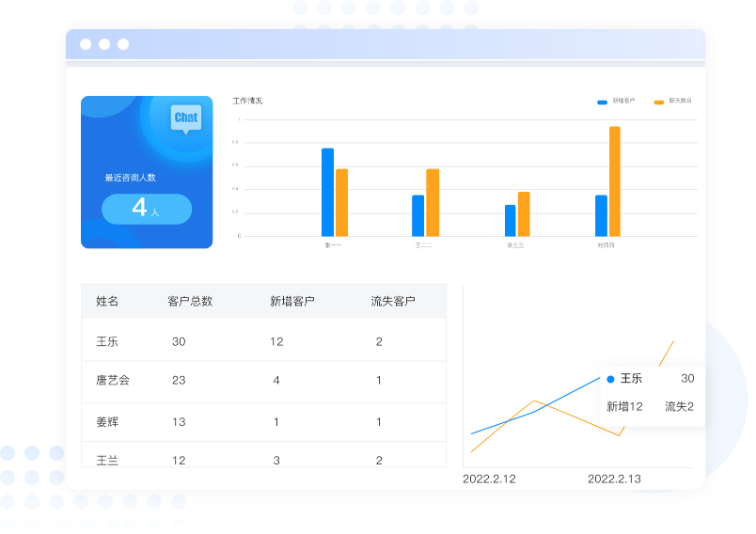
Task: Click the blue bar for 张一一
Action: [x=327, y=192]
